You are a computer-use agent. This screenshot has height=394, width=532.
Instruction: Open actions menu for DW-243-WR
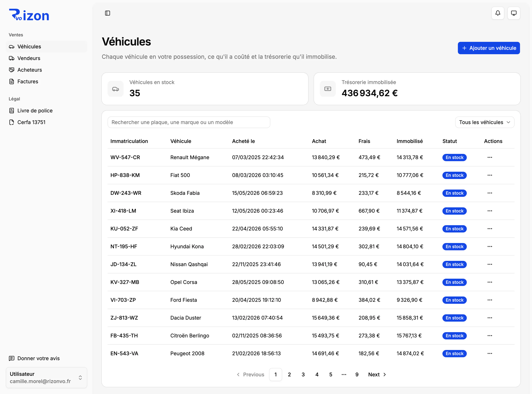coord(490,193)
